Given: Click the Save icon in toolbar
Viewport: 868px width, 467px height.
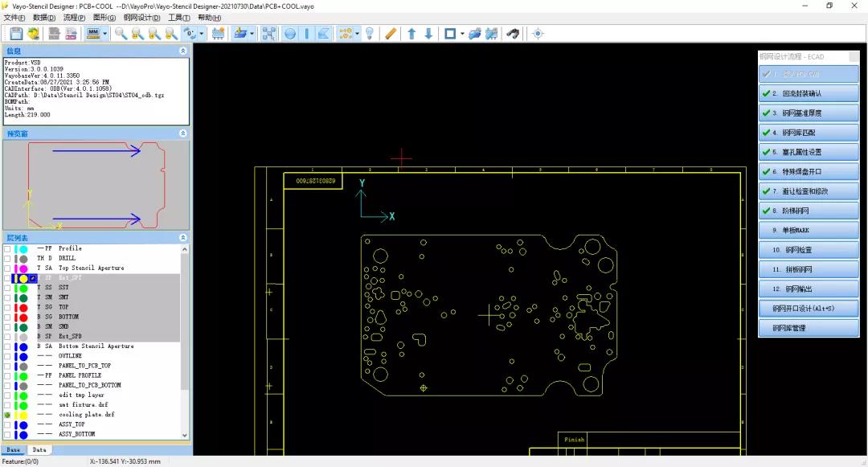Looking at the screenshot, I should click(15, 34).
